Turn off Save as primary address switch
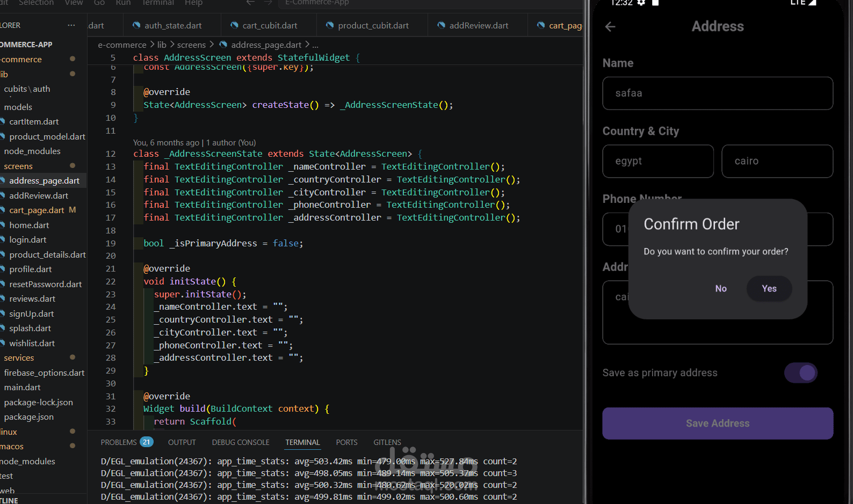 point(800,372)
